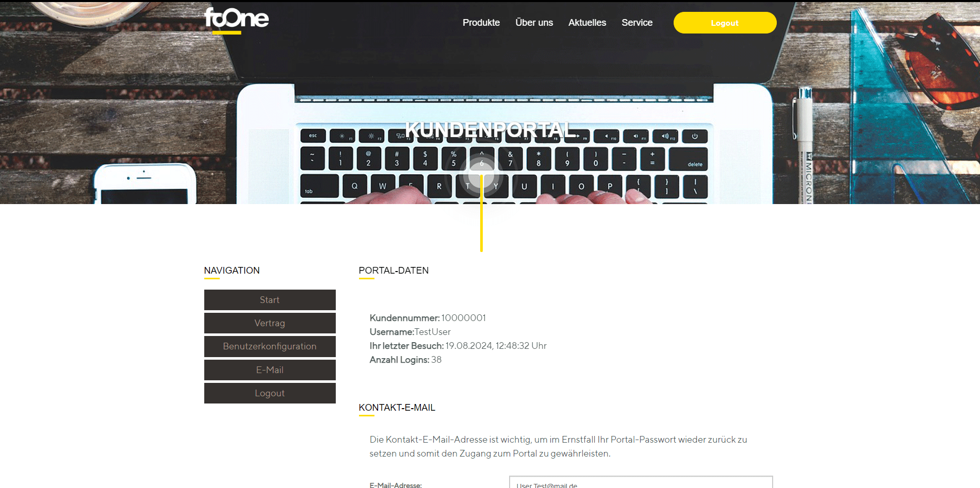Open the Vertrag page from sidebar
This screenshot has height=488, width=980.
point(270,323)
